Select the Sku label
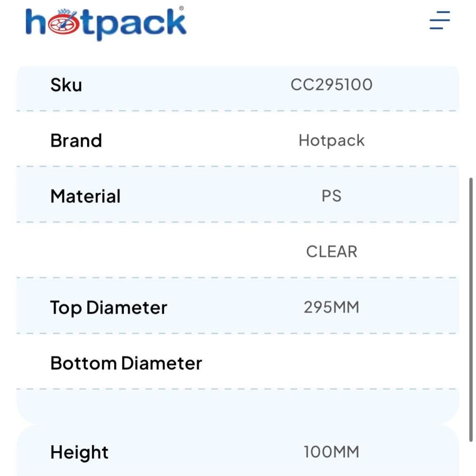 (x=66, y=85)
